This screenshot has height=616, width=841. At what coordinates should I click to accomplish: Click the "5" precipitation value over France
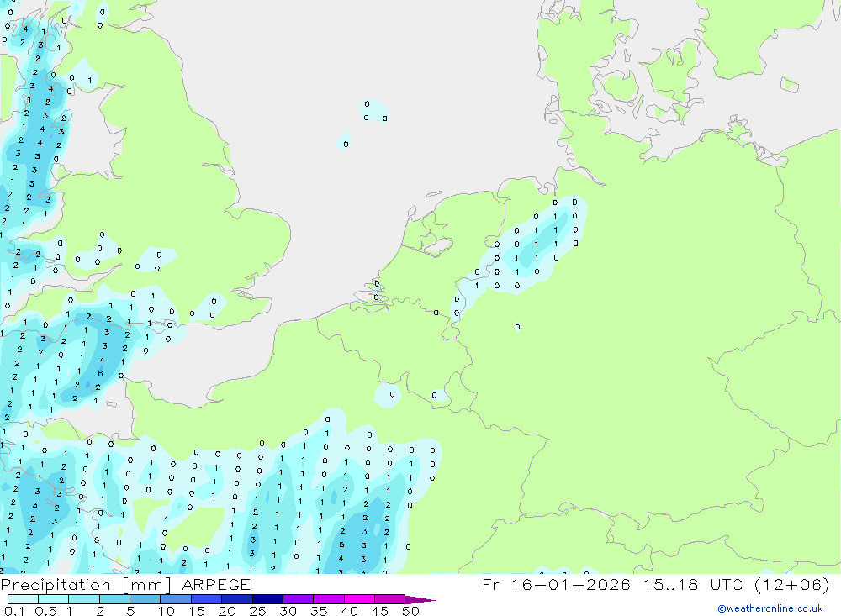[341, 545]
